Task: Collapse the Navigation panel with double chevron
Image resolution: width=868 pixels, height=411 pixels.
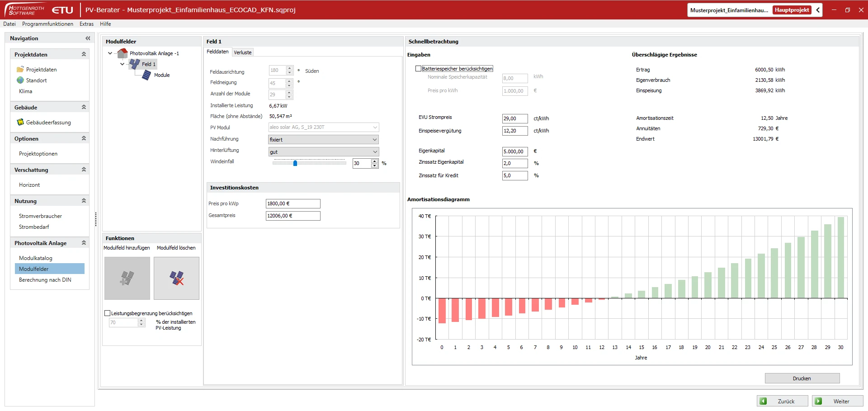Action: pos(88,38)
